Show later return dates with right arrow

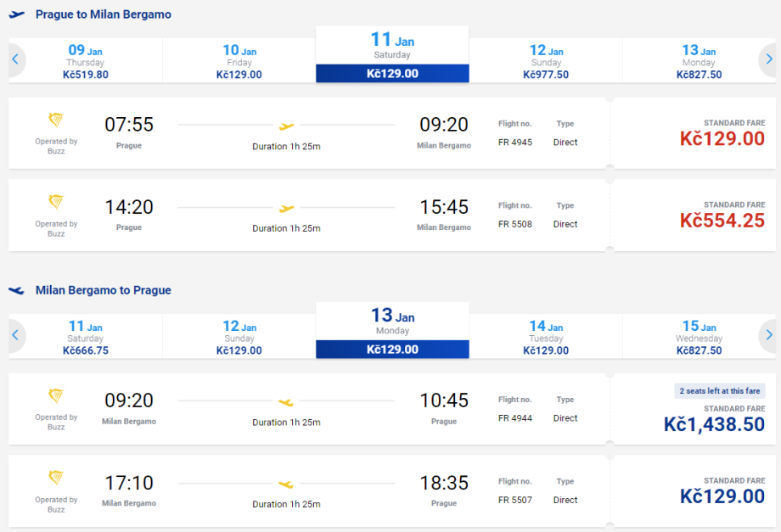pos(768,335)
